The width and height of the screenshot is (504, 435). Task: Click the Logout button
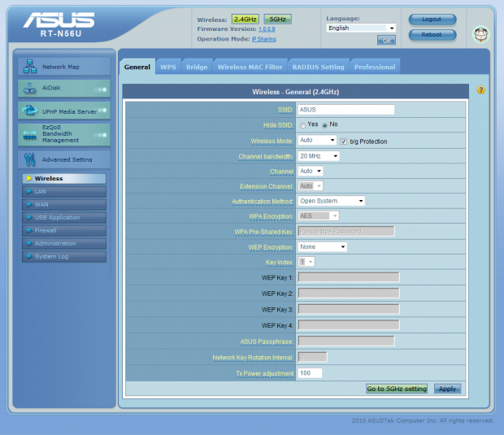pyautogui.click(x=432, y=20)
